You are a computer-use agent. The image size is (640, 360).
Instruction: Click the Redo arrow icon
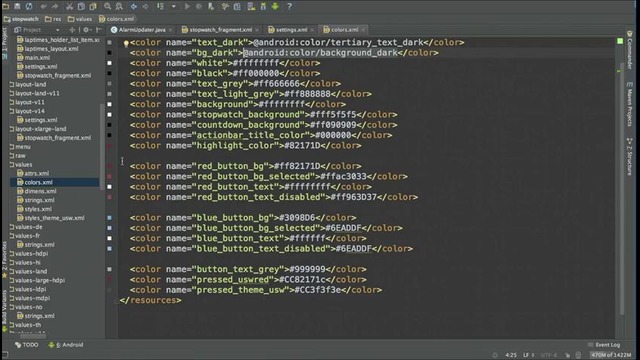55,6
